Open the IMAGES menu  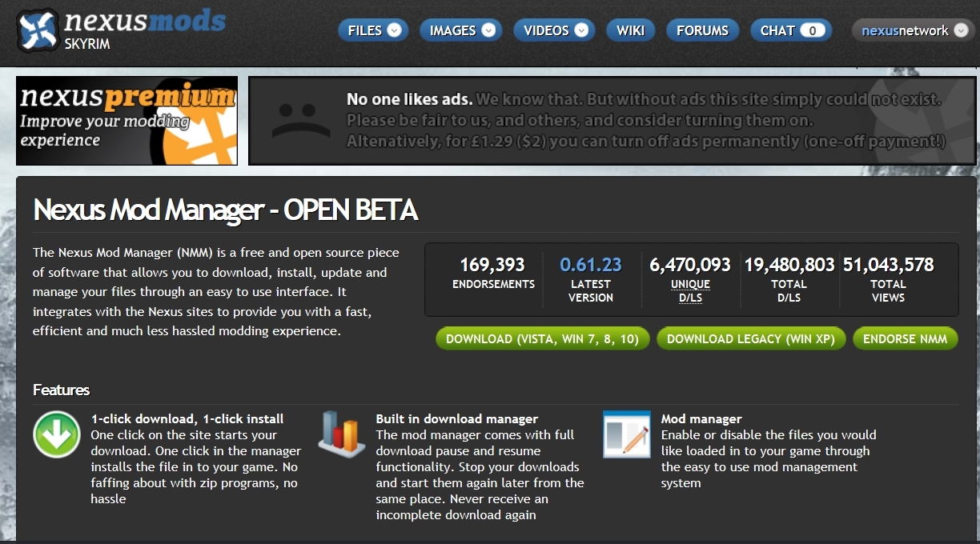(x=461, y=30)
